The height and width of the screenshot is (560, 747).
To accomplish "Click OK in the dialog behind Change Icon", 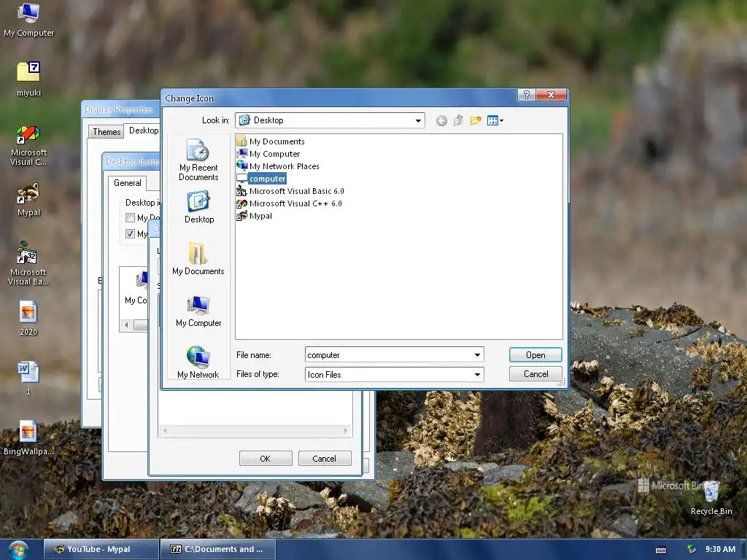I will (x=266, y=459).
